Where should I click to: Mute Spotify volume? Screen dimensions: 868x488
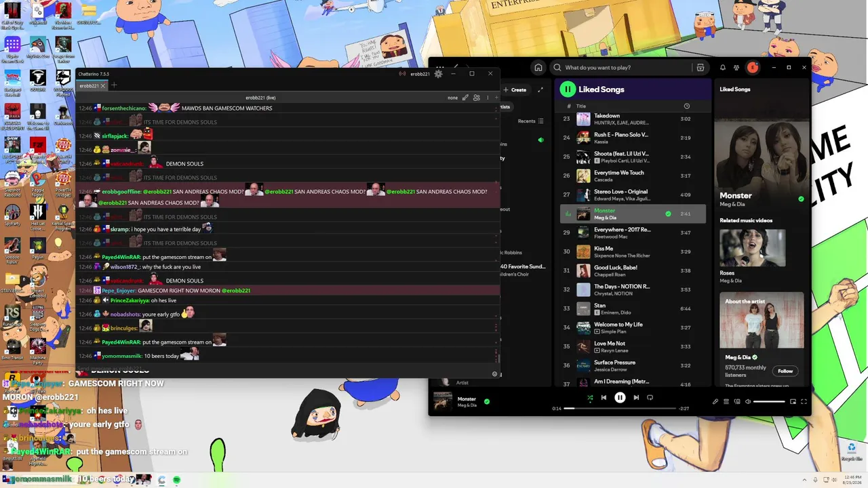point(748,402)
